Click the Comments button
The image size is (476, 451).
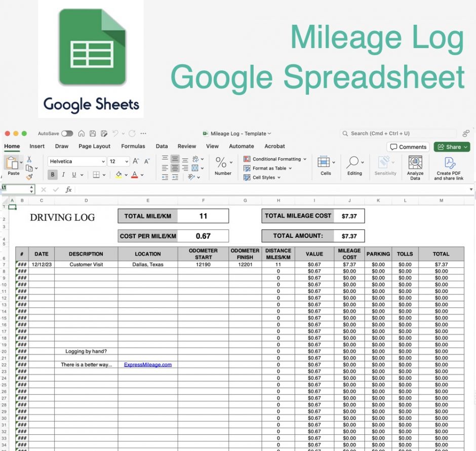pos(408,147)
